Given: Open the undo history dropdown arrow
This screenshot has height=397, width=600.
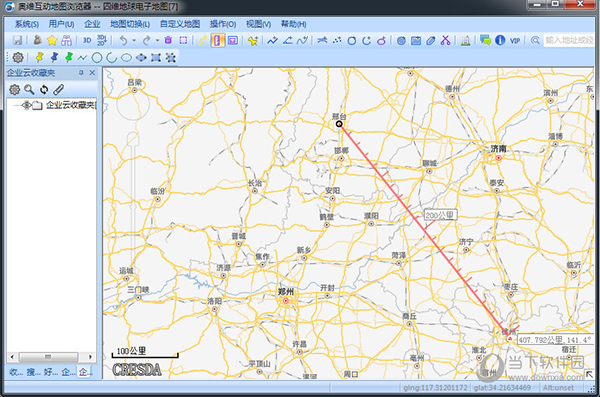Looking at the screenshot, I should click(134, 40).
